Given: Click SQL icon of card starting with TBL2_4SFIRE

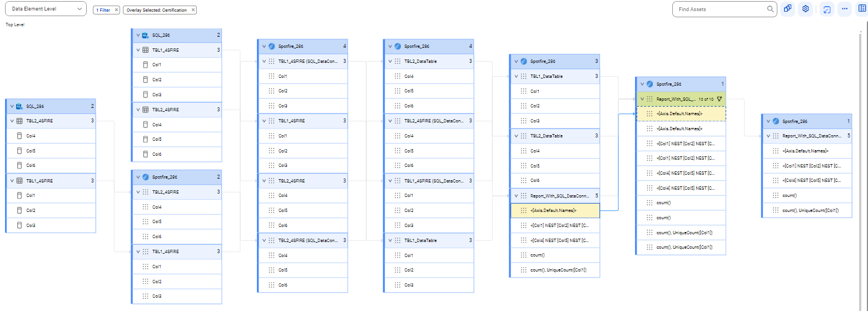Looking at the screenshot, I should 19,106.
